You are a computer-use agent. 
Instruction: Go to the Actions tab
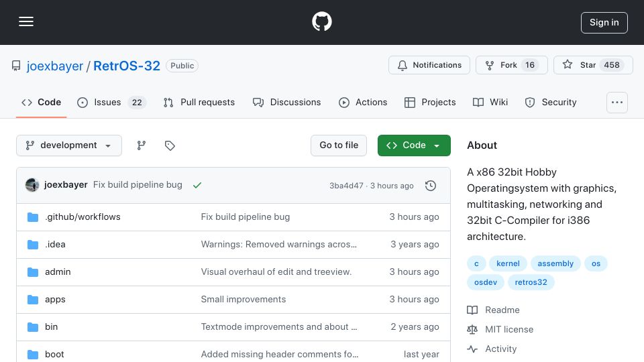pos(363,102)
